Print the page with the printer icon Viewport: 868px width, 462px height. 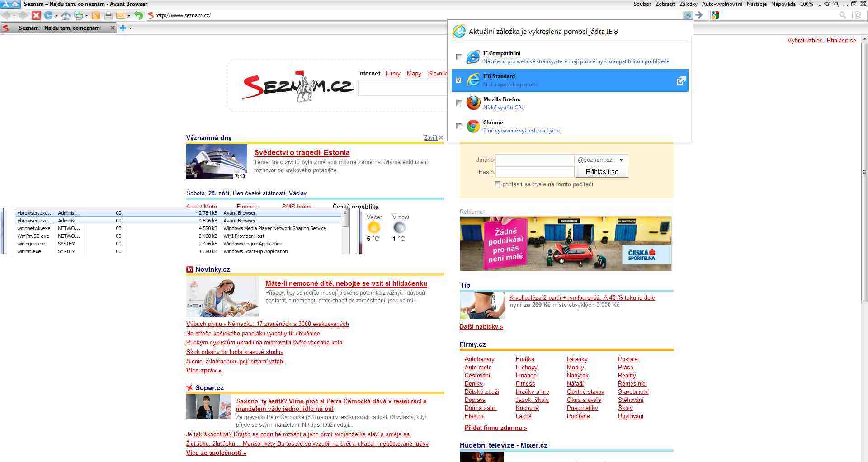pos(108,15)
